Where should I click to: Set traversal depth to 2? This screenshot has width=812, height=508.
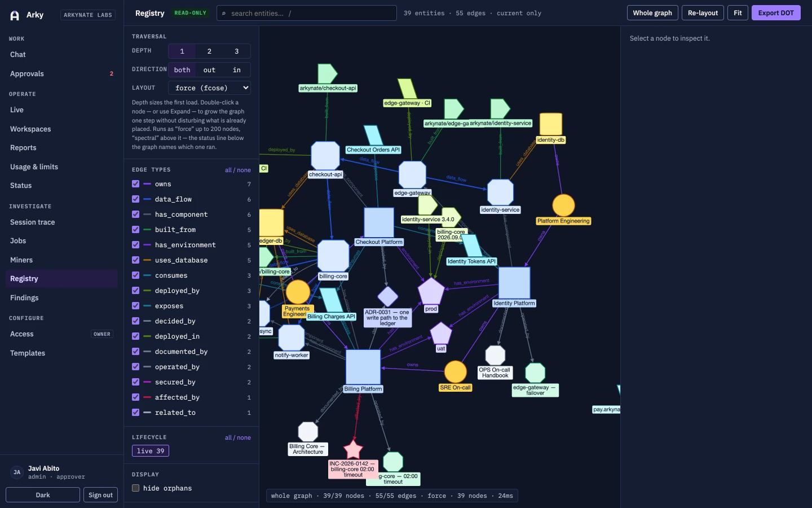(x=209, y=51)
